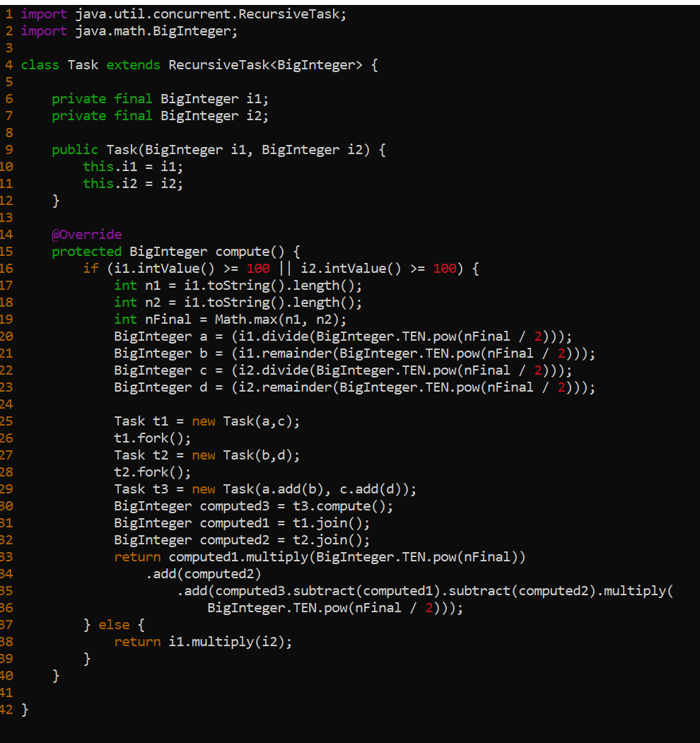Click the else keyword on line 37

click(x=113, y=624)
